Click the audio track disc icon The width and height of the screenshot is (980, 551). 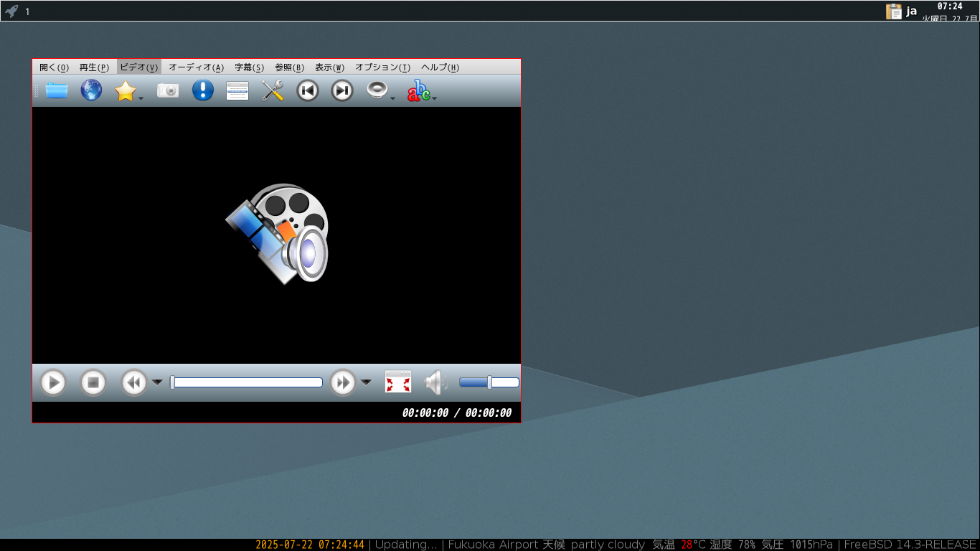coord(377,90)
